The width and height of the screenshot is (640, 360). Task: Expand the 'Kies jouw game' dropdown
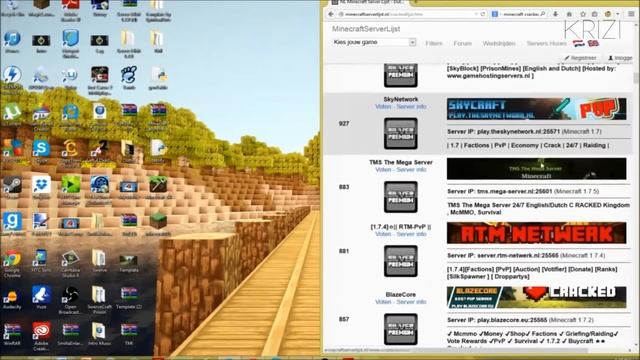click(375, 42)
